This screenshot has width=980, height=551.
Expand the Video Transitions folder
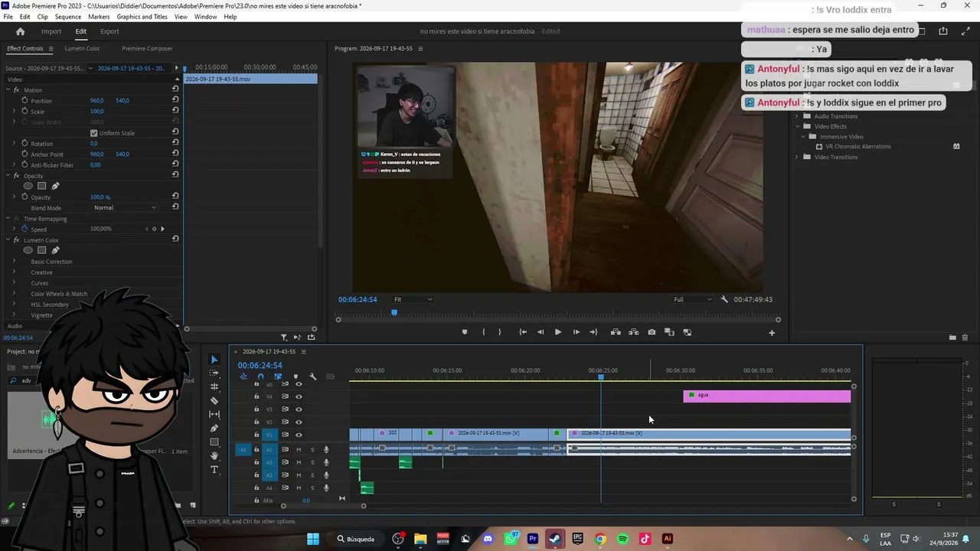796,157
